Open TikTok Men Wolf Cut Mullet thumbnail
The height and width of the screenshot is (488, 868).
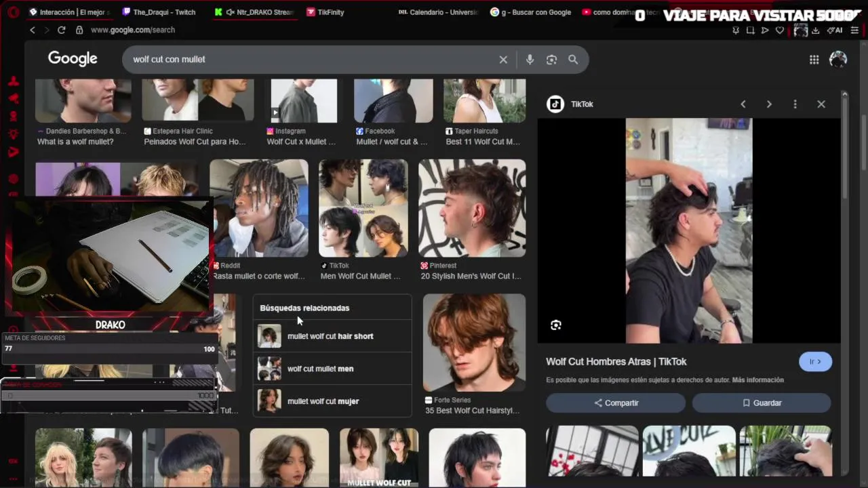[363, 209]
